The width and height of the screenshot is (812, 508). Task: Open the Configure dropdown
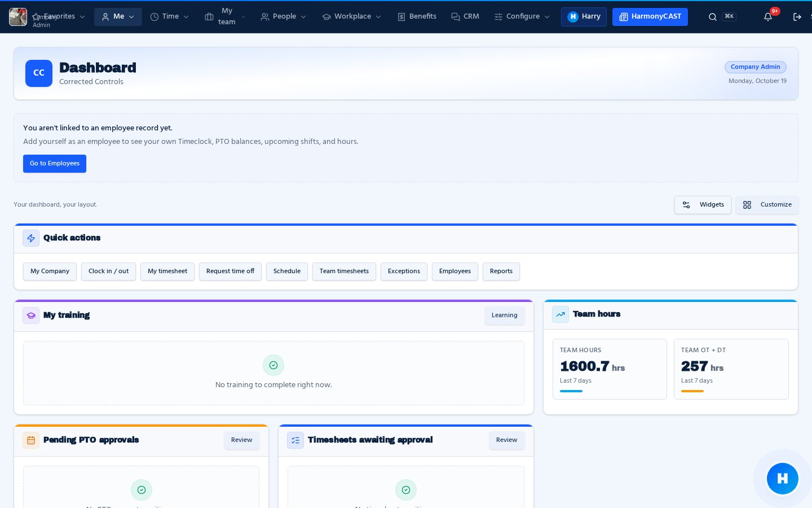[x=522, y=16]
